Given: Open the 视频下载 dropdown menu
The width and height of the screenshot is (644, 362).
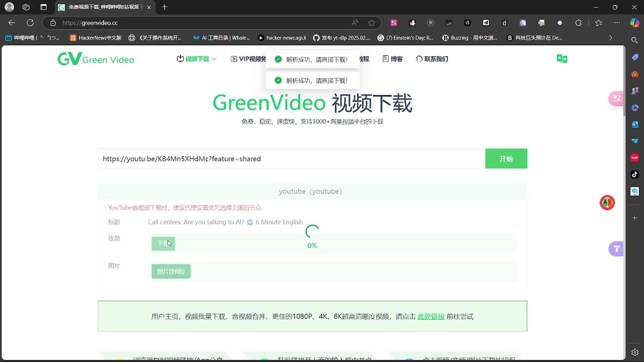Looking at the screenshot, I should coord(197,59).
